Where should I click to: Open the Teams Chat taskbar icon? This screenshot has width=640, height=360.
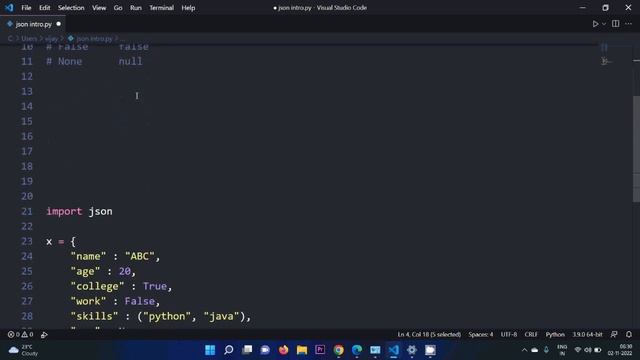[265, 350]
